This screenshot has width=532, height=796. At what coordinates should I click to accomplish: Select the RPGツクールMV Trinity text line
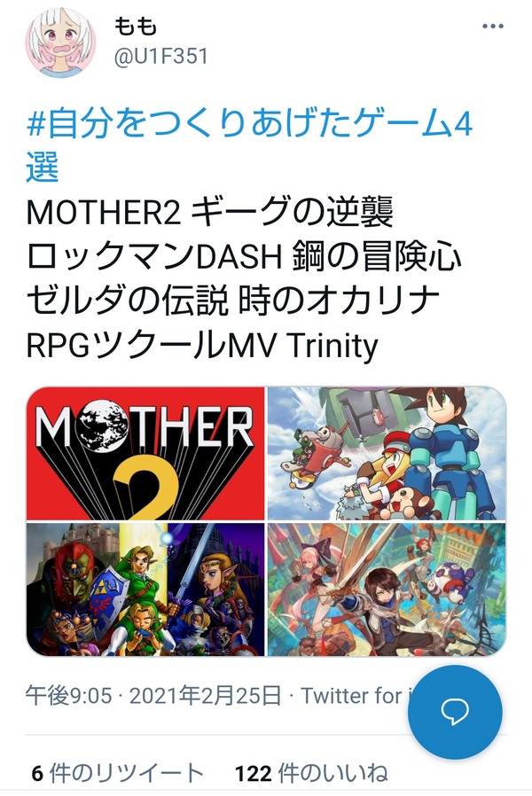coord(202,346)
